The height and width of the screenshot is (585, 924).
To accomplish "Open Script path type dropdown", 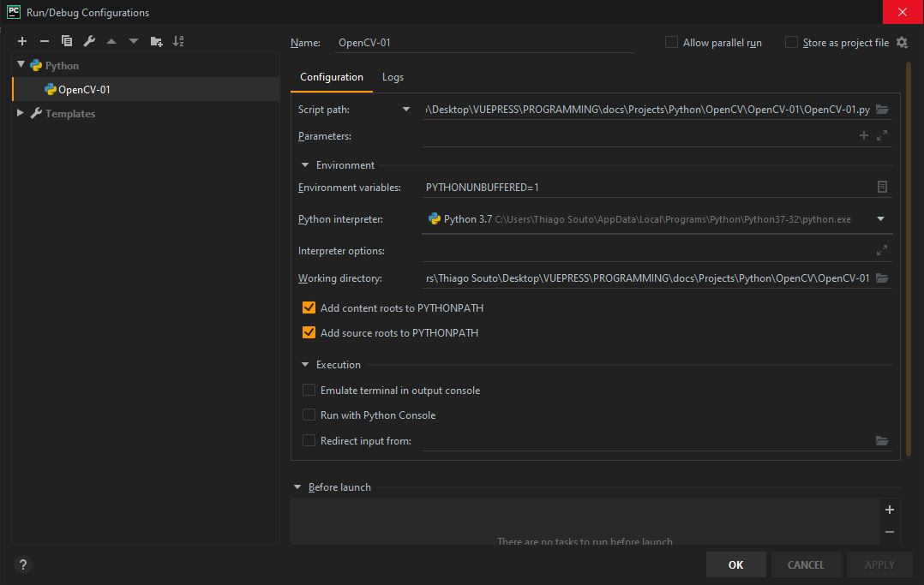I will [406, 110].
